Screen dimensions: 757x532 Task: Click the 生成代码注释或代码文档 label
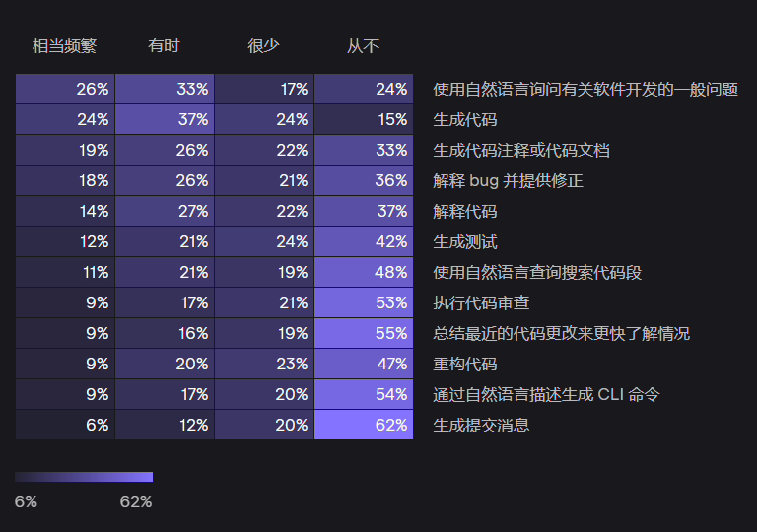click(521, 151)
